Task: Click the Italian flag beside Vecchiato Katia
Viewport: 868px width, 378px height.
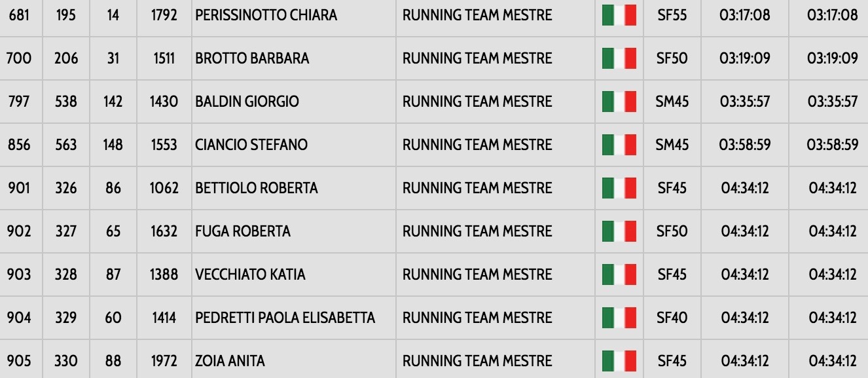Action: coord(619,274)
